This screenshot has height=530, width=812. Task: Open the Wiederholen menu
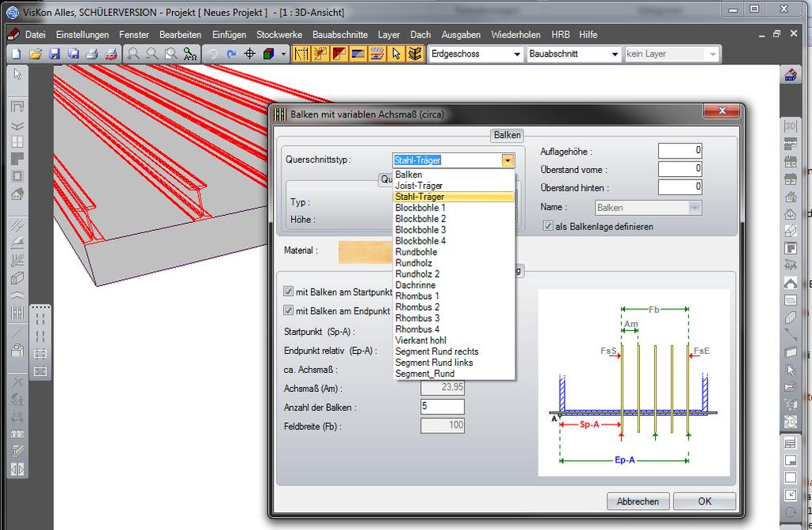(x=515, y=35)
